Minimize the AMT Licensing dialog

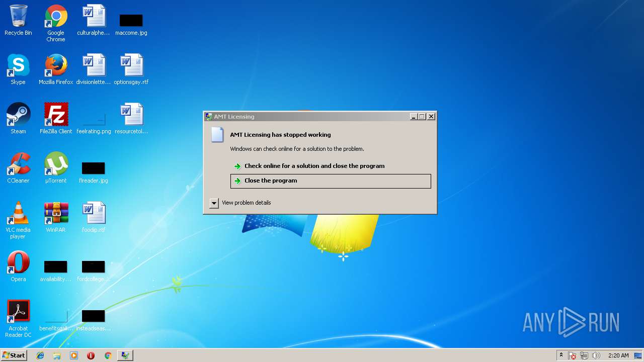[414, 117]
